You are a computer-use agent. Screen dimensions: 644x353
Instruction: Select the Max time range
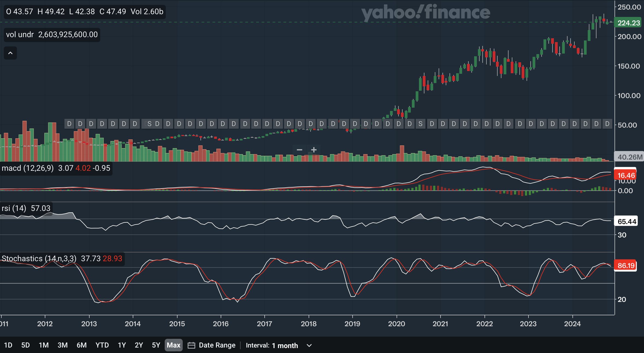[173, 345]
